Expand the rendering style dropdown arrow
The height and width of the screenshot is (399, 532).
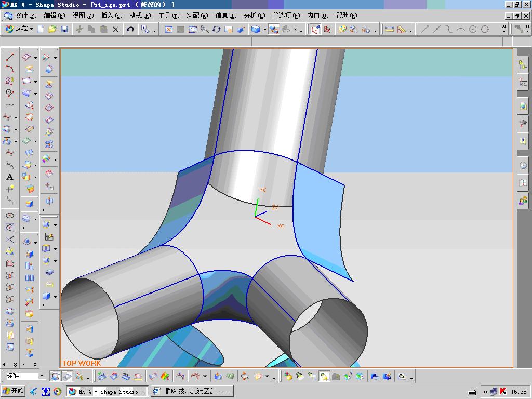click(x=265, y=30)
